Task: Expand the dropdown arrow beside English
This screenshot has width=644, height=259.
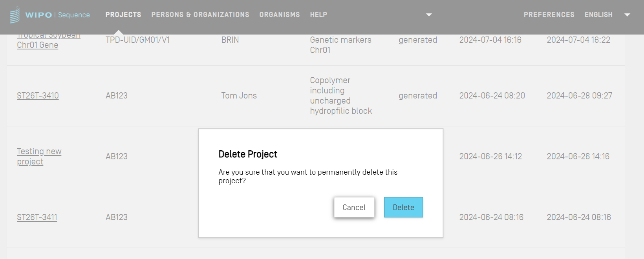Action: (x=627, y=15)
